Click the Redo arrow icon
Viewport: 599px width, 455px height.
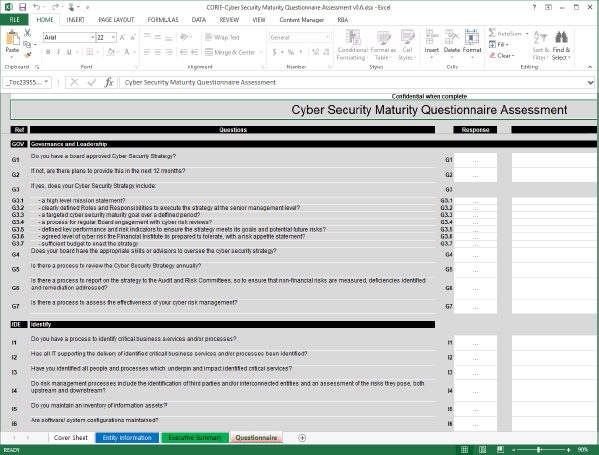(x=55, y=7)
